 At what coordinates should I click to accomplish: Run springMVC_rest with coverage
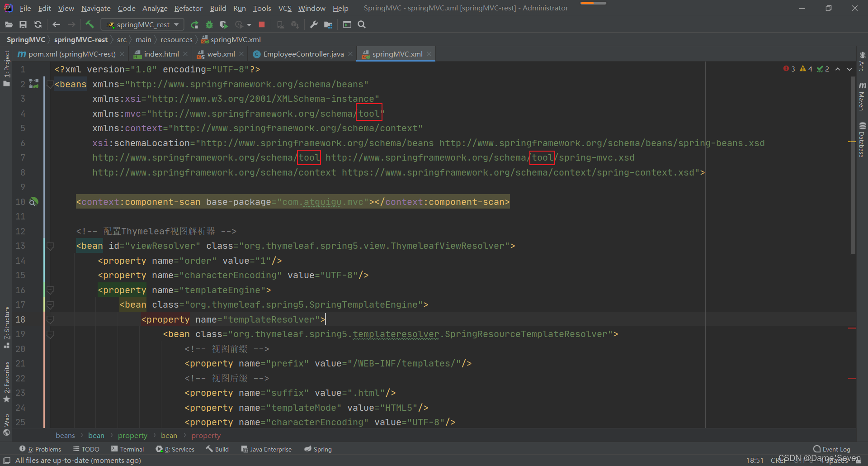tap(223, 24)
